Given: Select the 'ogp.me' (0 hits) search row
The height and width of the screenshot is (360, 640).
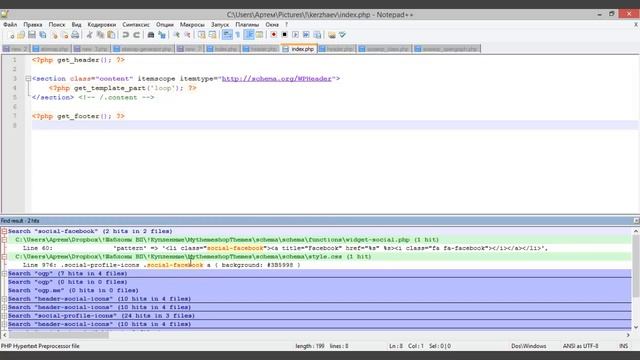Looking at the screenshot, I should pyautogui.click(x=319, y=290).
